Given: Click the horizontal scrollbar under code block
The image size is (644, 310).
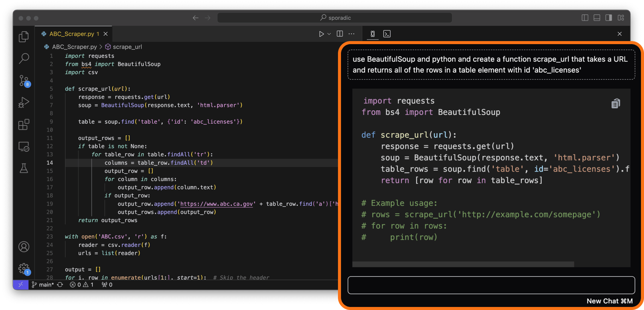Looking at the screenshot, I should [x=463, y=264].
